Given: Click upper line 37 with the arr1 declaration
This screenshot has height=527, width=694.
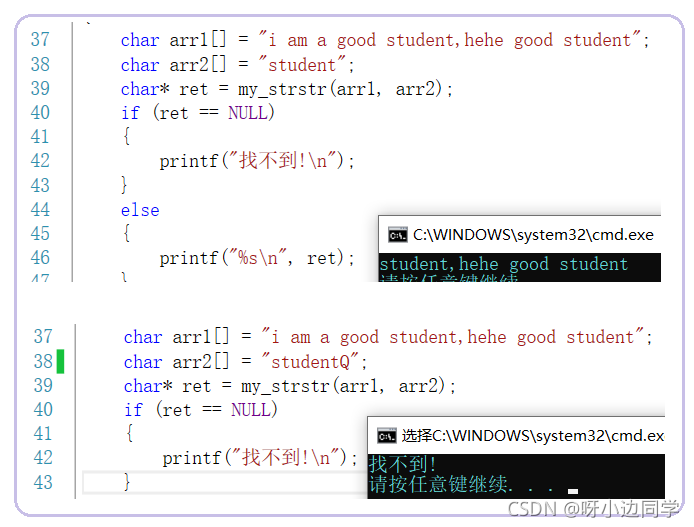Looking at the screenshot, I should (x=385, y=40).
